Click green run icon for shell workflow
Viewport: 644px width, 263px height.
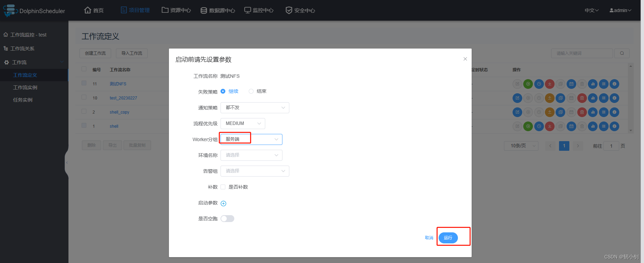point(528,126)
